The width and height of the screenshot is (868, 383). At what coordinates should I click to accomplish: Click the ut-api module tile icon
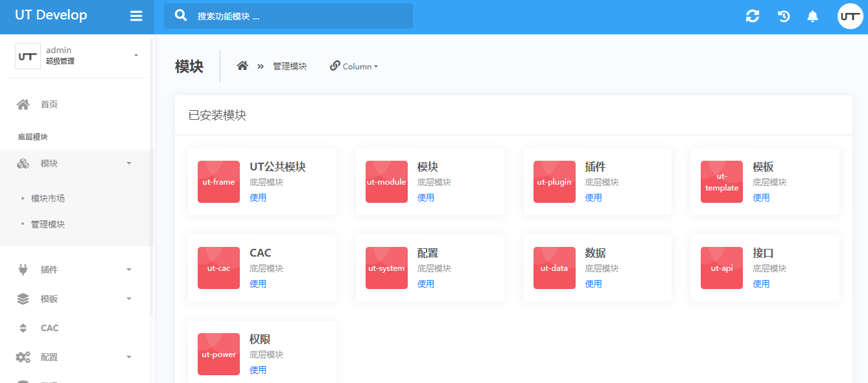click(721, 268)
